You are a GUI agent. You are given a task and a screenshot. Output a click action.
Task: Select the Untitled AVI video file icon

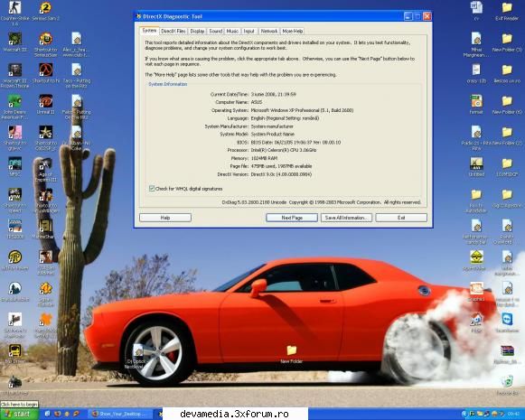click(x=476, y=163)
